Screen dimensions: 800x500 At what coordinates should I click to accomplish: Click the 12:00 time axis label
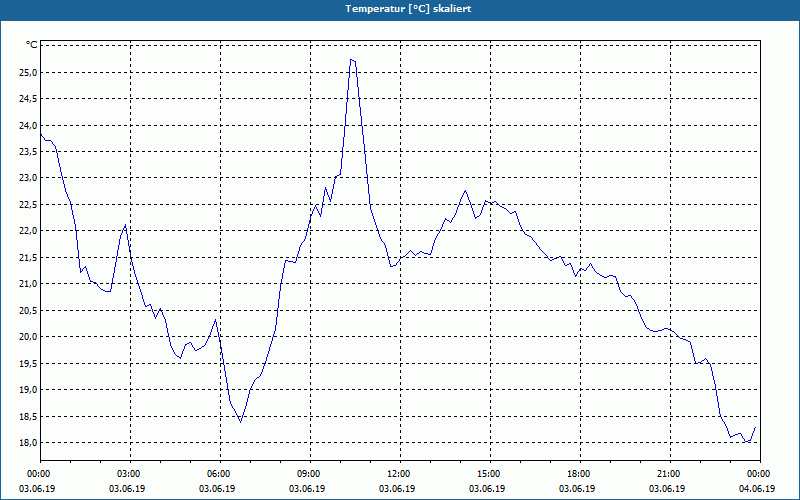click(x=400, y=474)
